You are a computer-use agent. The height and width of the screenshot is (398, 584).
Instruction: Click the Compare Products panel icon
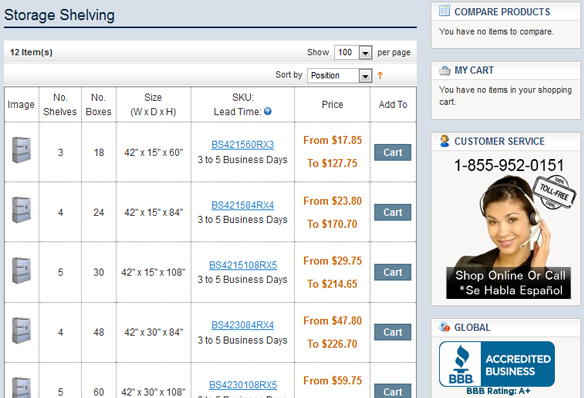click(x=444, y=11)
